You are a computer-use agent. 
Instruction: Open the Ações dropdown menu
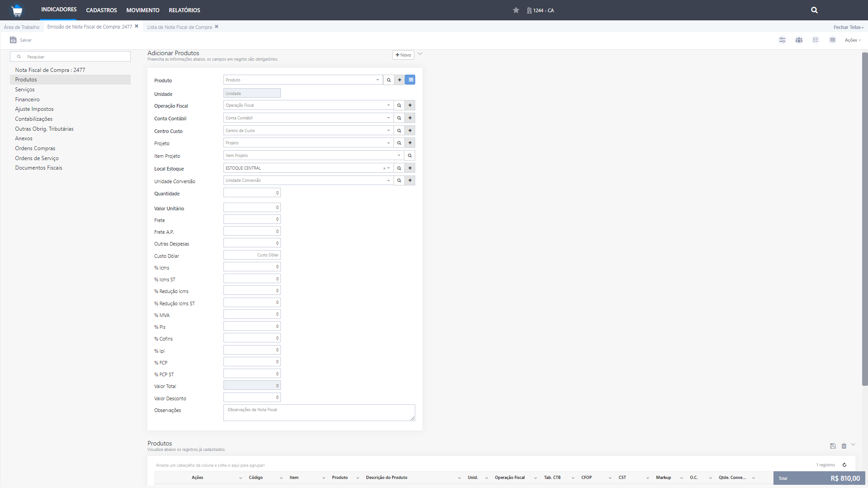click(x=853, y=40)
